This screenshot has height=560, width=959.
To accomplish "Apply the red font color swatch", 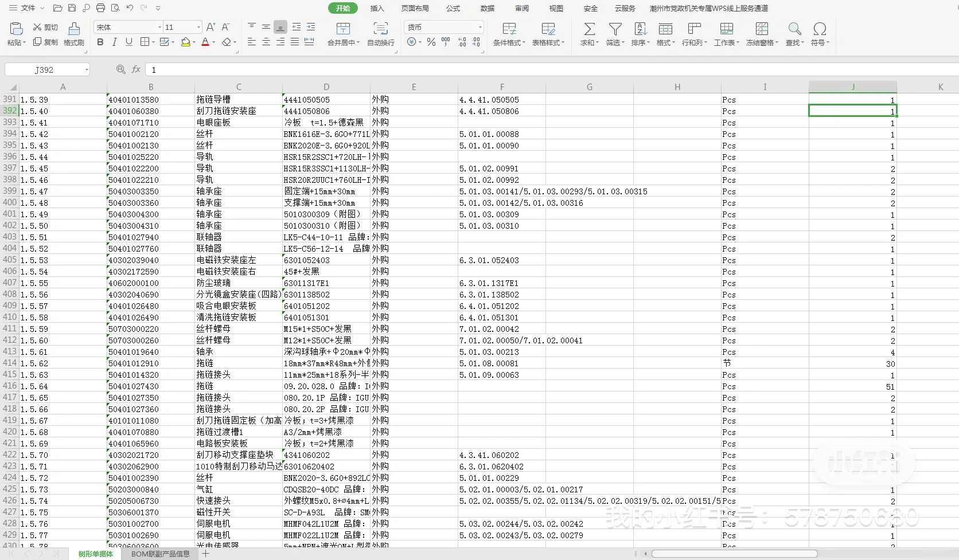I will coord(205,42).
